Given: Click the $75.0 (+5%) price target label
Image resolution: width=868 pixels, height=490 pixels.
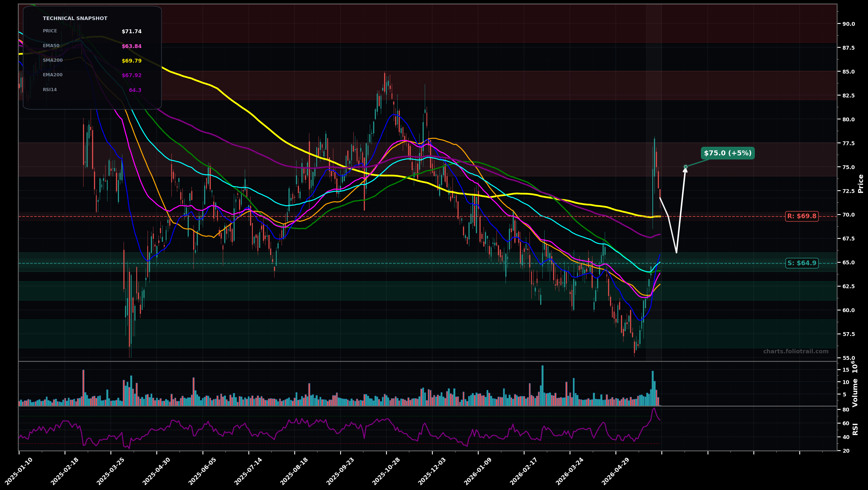Looking at the screenshot, I should tap(728, 153).
